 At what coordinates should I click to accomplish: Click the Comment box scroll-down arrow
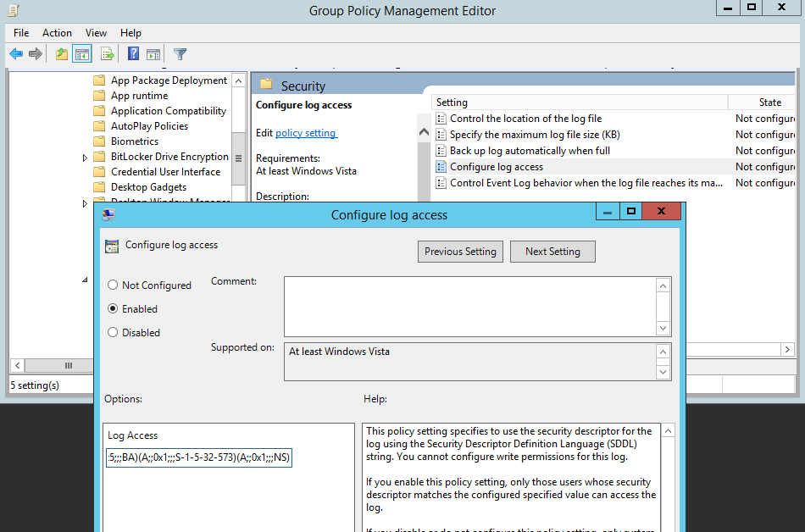click(663, 328)
